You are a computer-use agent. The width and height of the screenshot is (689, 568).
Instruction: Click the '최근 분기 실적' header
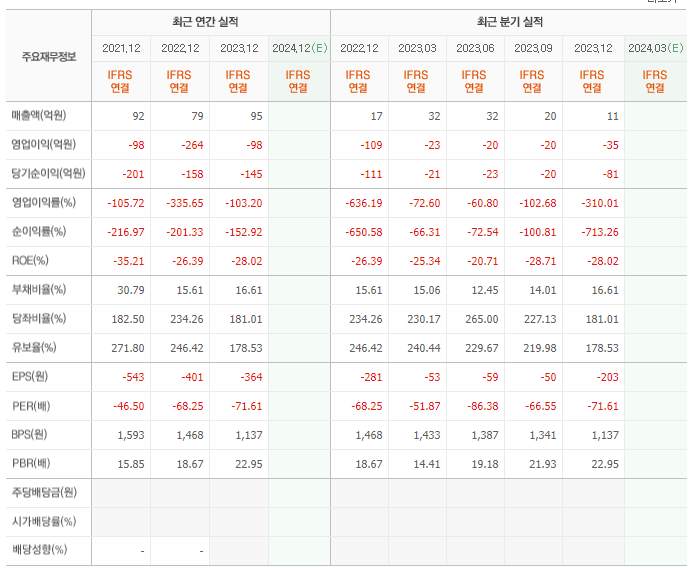510,22
